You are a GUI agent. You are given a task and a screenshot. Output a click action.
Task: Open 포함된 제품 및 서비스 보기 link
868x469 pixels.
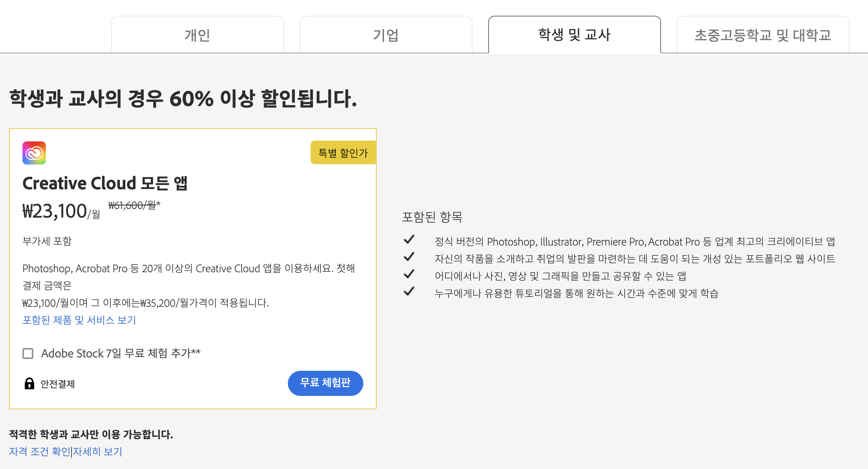[79, 320]
